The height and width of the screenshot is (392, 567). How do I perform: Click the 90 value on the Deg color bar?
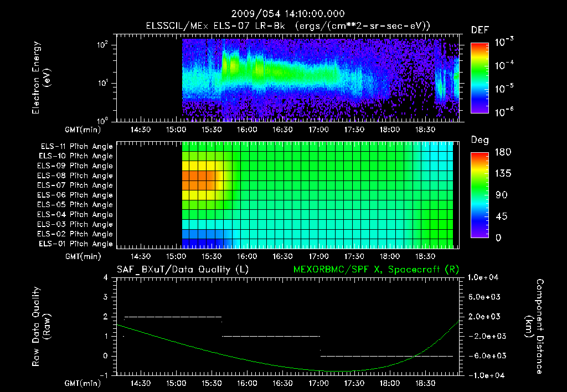coord(502,195)
